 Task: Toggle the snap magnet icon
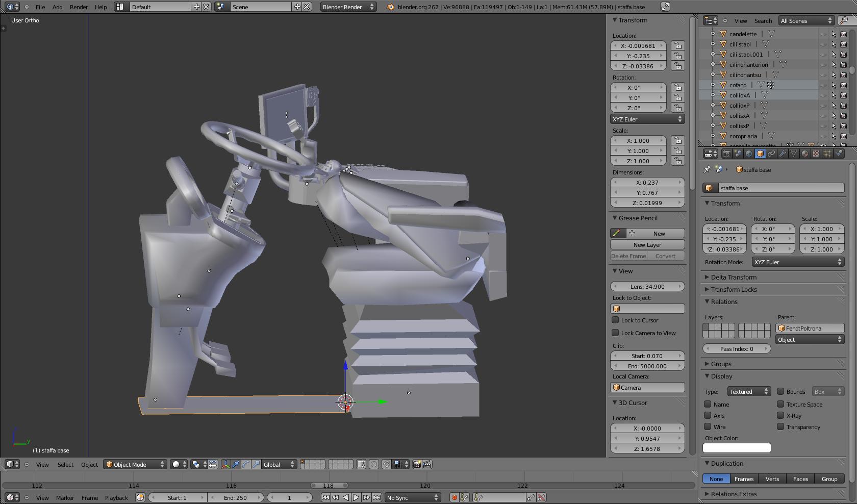pyautogui.click(x=386, y=464)
